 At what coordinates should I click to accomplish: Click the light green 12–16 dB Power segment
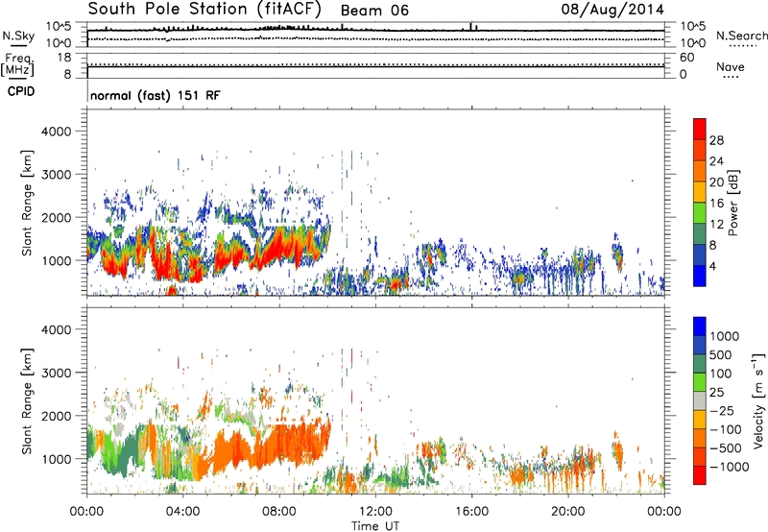pyautogui.click(x=700, y=213)
